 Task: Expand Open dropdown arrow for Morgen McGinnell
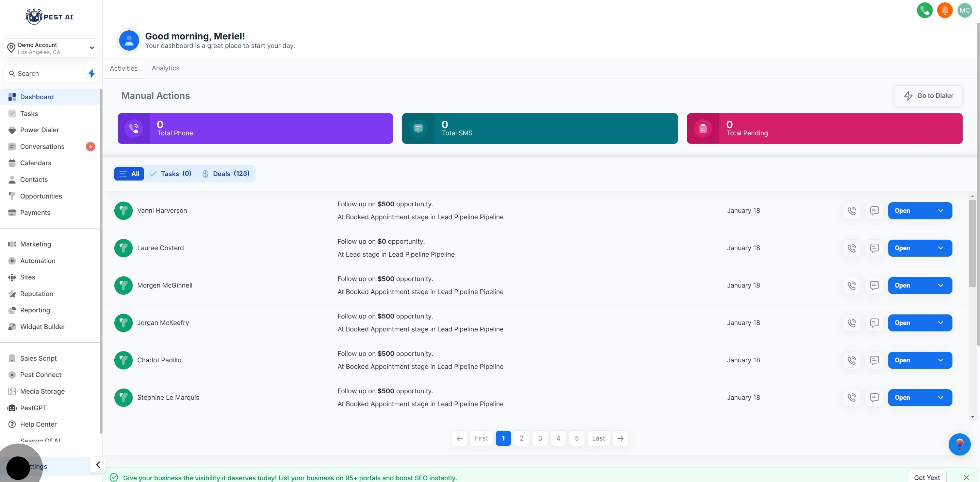pos(941,286)
